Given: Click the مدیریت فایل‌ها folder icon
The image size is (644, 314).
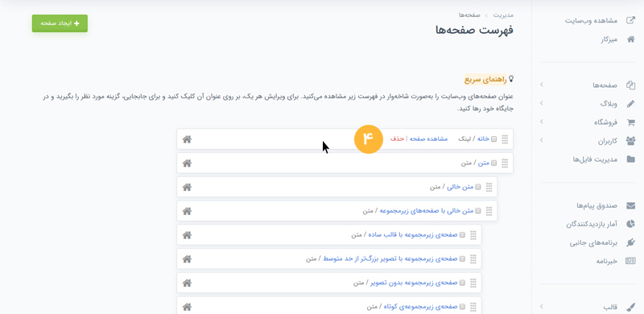Looking at the screenshot, I should tap(630, 159).
